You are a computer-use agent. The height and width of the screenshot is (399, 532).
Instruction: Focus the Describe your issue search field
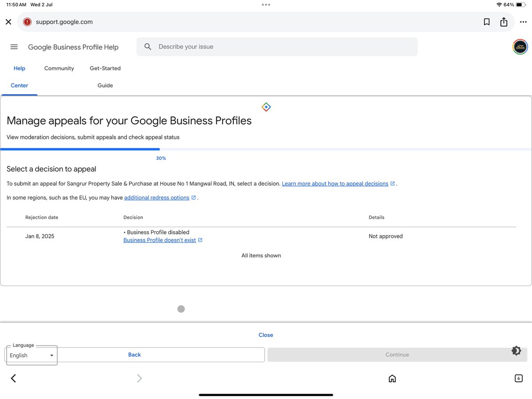277,47
